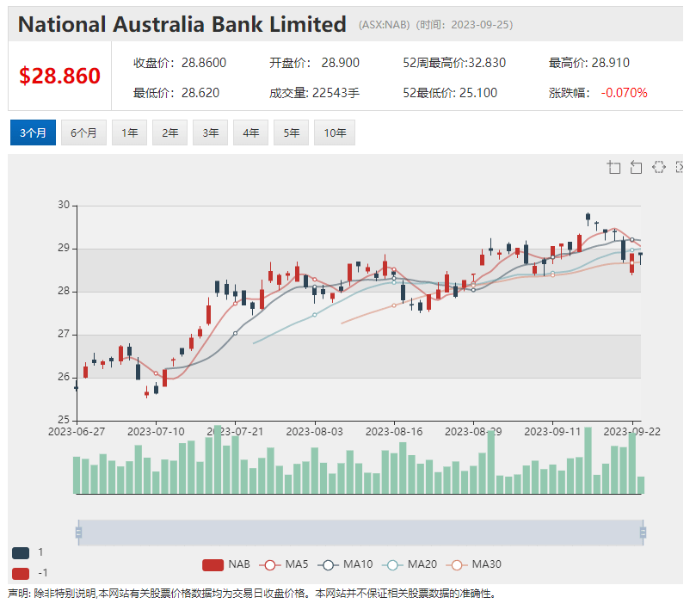This screenshot has width=696, height=616.
Task: Click the 2023-06-27 x-axis label
Action: tap(77, 432)
